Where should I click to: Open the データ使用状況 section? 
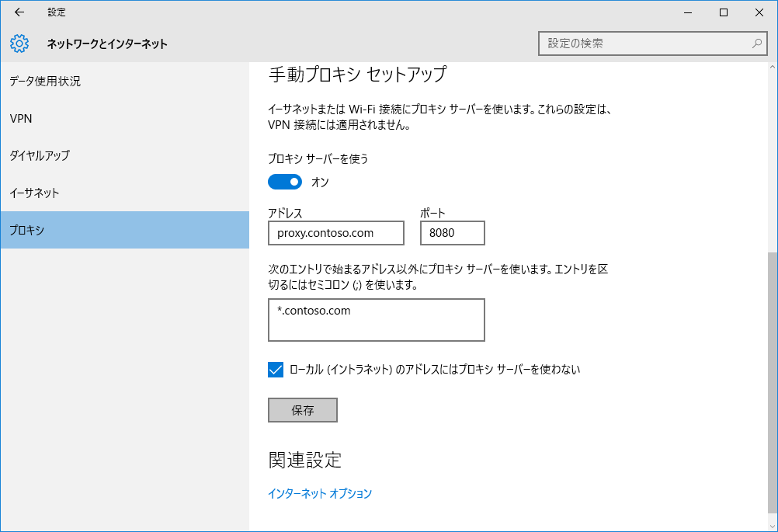tap(45, 81)
